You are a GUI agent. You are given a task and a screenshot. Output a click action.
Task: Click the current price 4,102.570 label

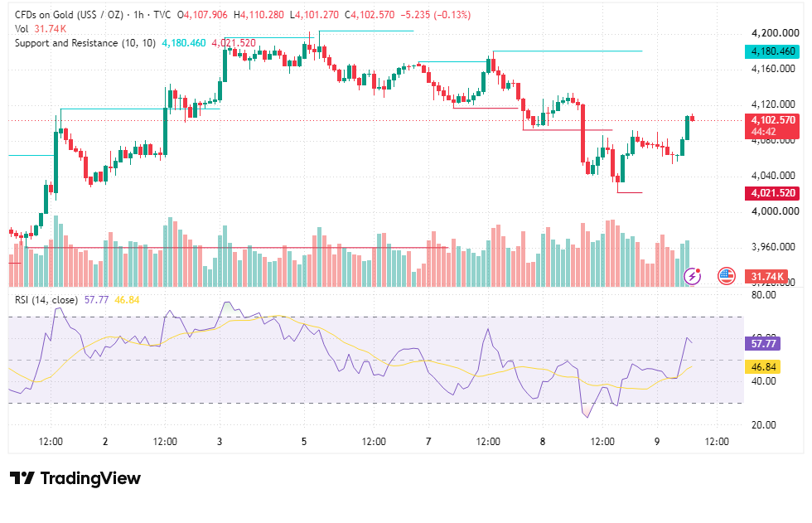(x=772, y=120)
